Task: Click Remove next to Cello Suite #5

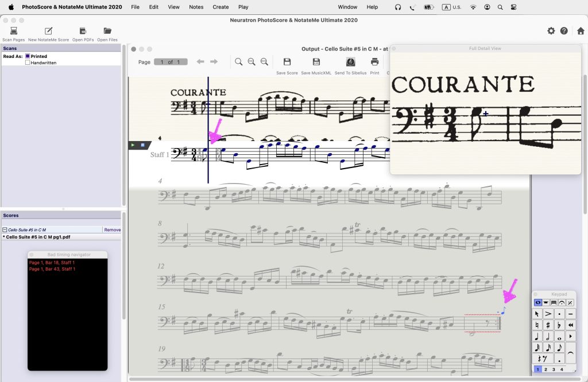Action: (113, 229)
